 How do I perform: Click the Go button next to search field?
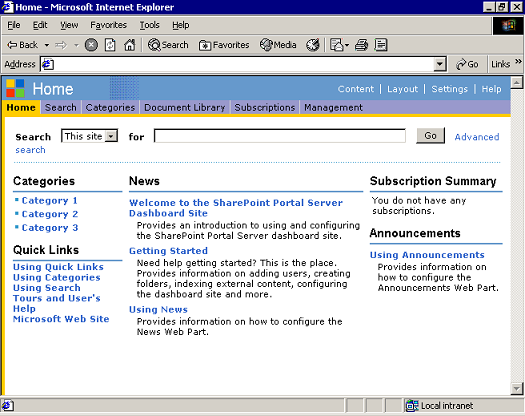click(430, 136)
